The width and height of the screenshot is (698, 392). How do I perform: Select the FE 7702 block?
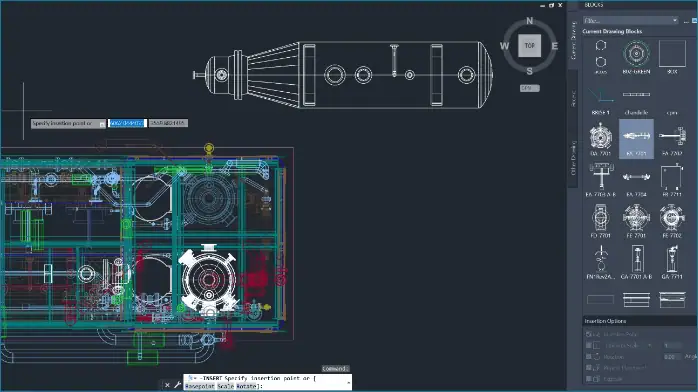coord(672,221)
